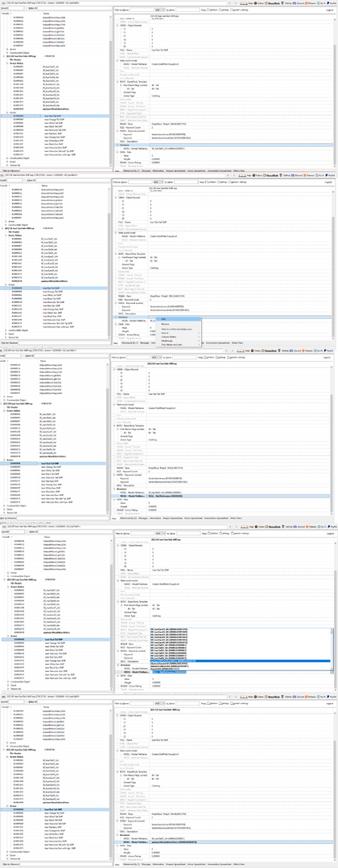
Task: Open the 'and' filter combo in open-dropdown-list screenshot
Action: (x=160, y=533)
